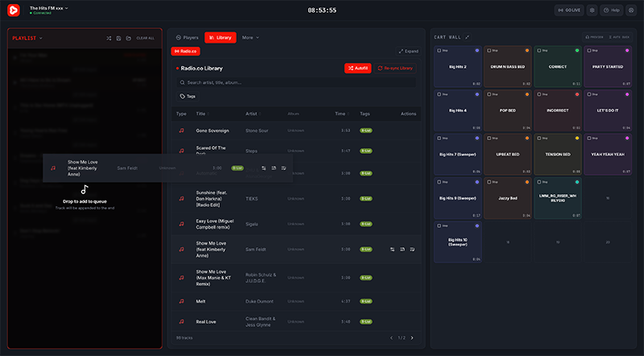
Task: Select the Scared Of The Dark row
Action: click(296, 151)
